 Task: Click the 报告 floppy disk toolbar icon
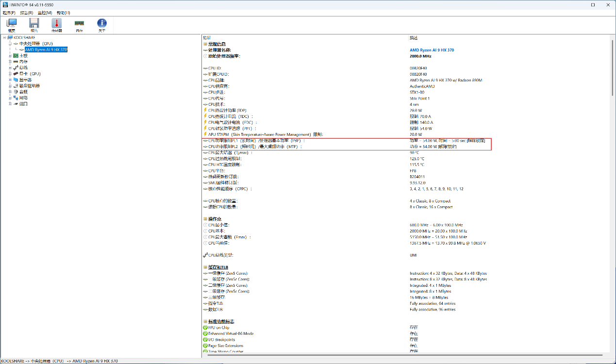(34, 24)
